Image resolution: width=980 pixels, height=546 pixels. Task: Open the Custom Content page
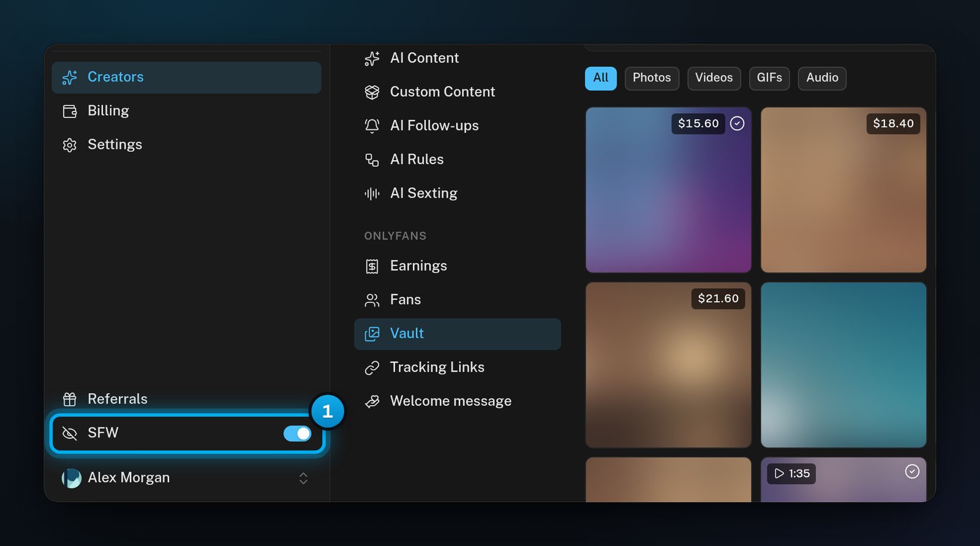[x=458, y=92]
